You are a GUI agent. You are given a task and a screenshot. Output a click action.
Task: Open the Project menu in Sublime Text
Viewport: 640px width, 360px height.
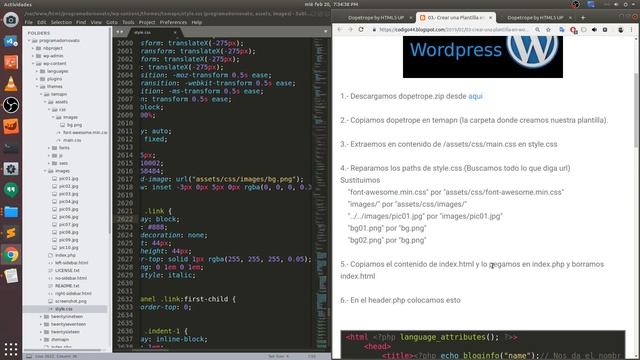click(x=147, y=22)
